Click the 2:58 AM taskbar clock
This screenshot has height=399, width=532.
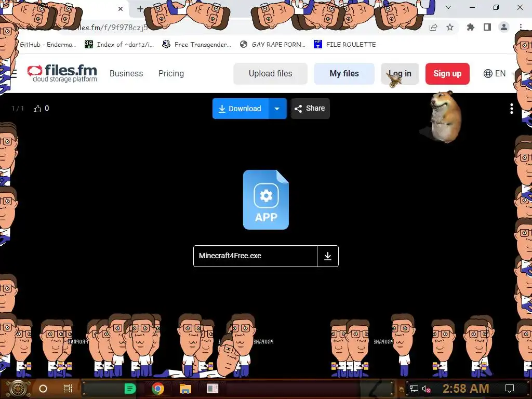click(x=466, y=389)
